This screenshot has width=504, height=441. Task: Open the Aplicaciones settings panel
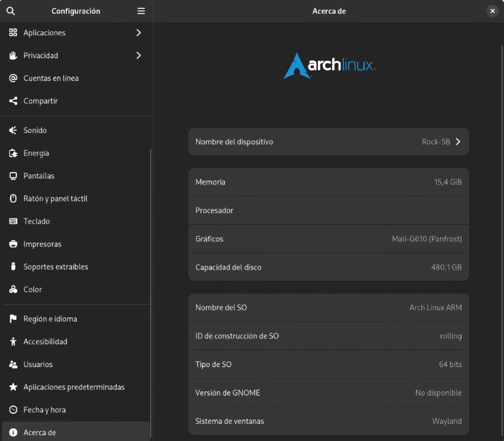click(76, 33)
